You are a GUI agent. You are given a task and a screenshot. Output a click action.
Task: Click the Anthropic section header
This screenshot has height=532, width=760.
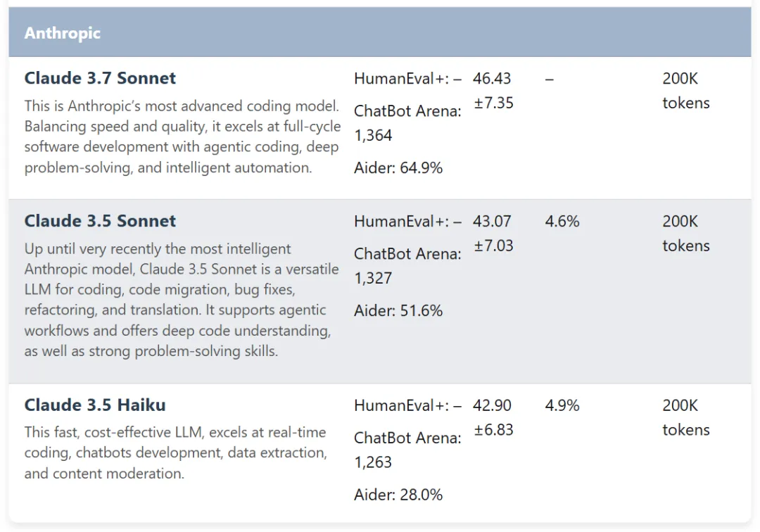(380, 32)
